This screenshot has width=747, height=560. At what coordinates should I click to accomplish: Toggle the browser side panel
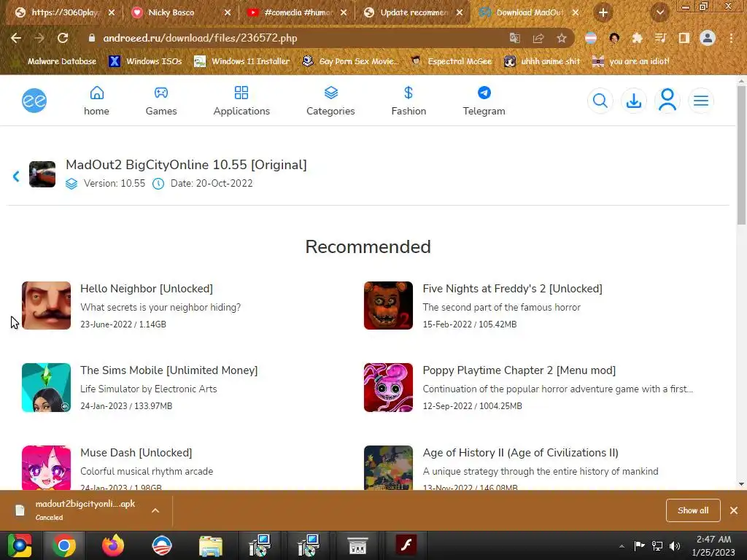(684, 38)
